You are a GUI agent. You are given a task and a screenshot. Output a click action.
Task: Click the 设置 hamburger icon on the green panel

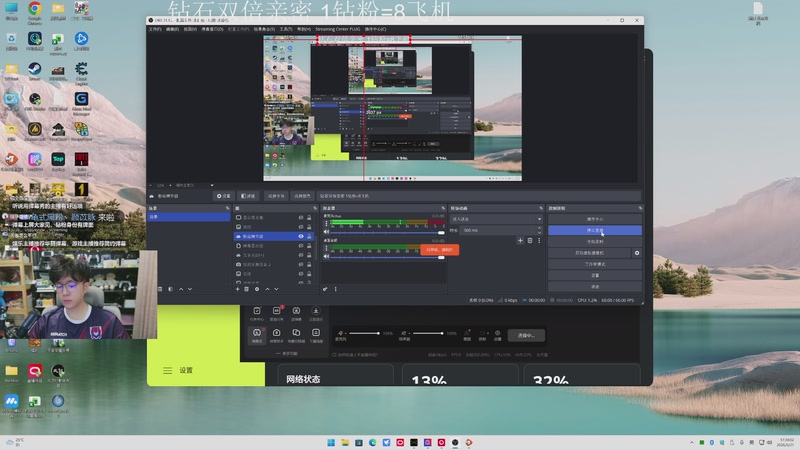(167, 370)
